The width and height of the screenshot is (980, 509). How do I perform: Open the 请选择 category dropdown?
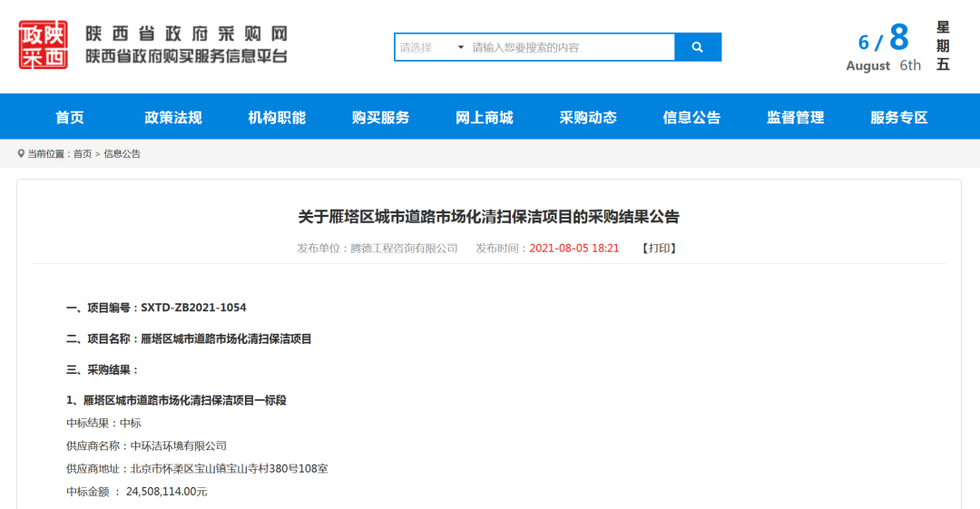click(x=432, y=47)
